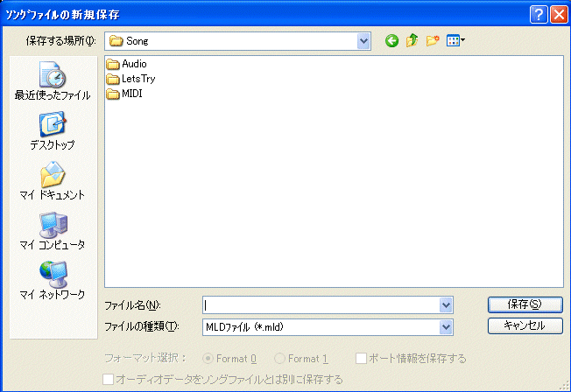
Task: Click the Song folder icon in the location box
Action: 116,41
